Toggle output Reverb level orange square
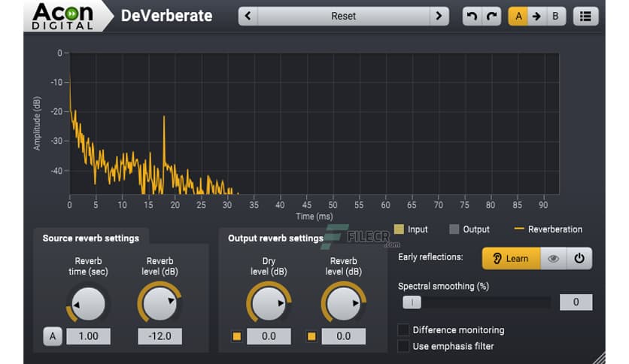The width and height of the screenshot is (629, 364). pyautogui.click(x=311, y=336)
